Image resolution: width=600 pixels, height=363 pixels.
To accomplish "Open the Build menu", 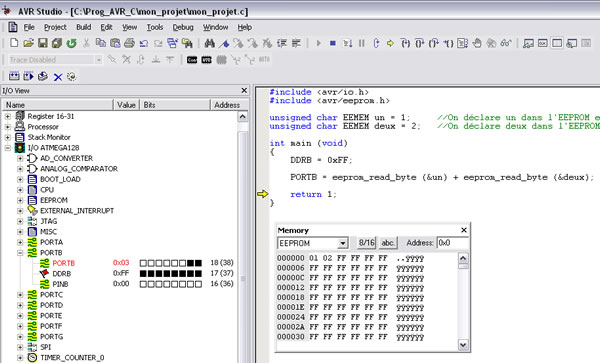I will [x=83, y=27].
